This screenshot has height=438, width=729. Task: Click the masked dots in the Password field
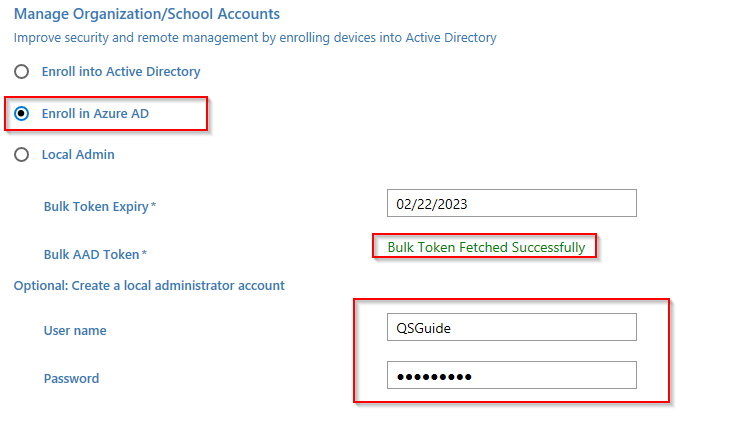(434, 376)
